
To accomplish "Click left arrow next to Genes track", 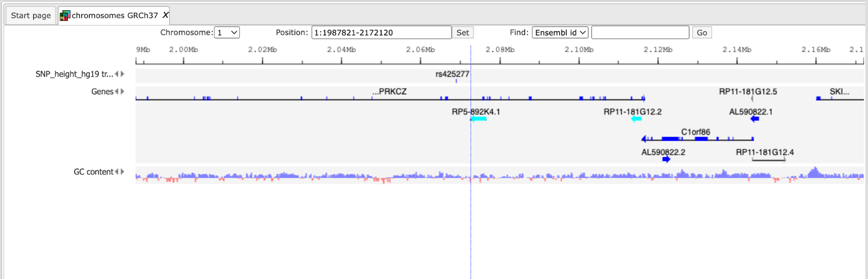I will point(117,92).
